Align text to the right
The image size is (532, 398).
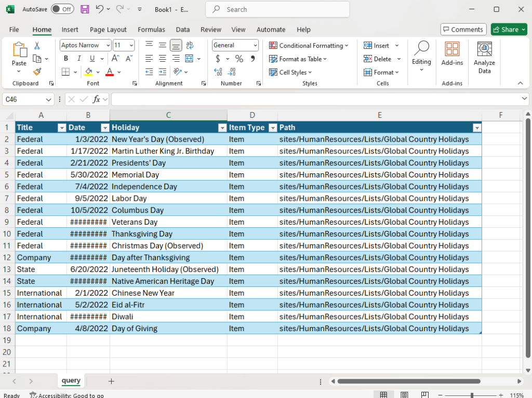176,59
